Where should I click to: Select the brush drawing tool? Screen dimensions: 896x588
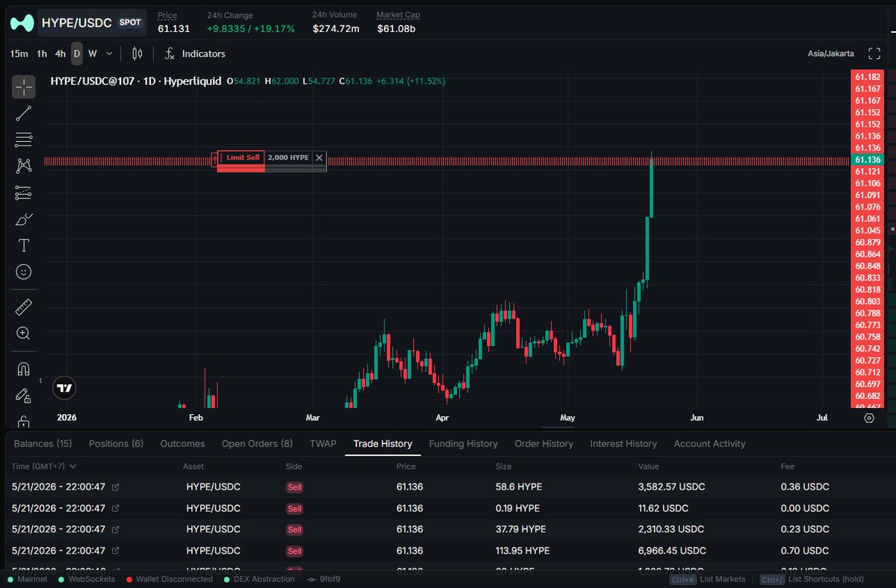23,219
